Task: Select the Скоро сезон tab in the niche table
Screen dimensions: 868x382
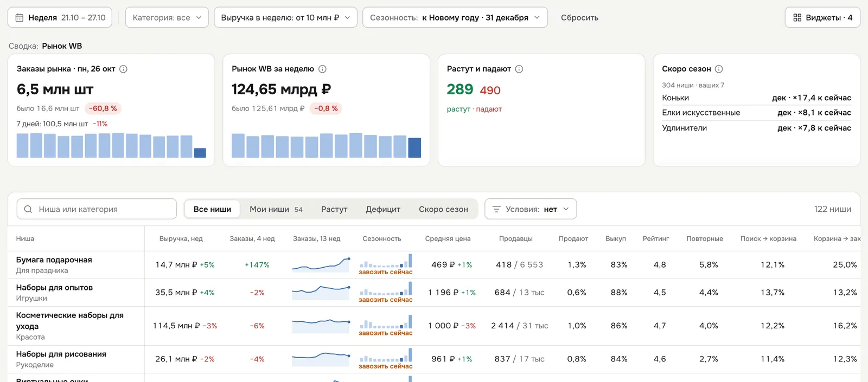Action: point(443,209)
